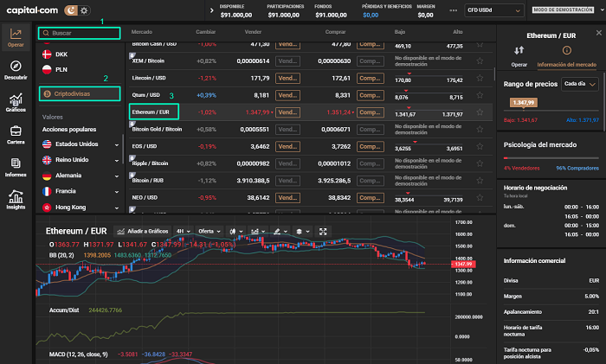
Task: Click Comprar button for NEO / USD
Action: point(371,198)
